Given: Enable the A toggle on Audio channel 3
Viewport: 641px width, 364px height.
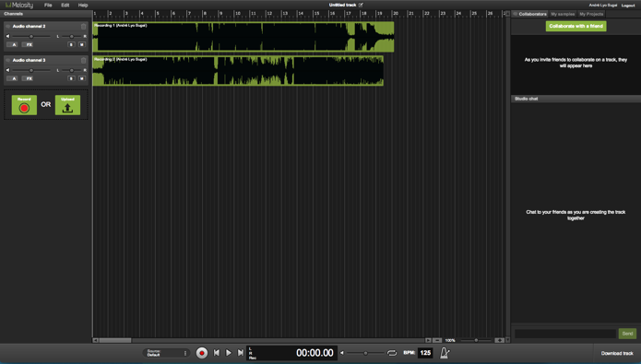Looking at the screenshot, I should [12, 78].
